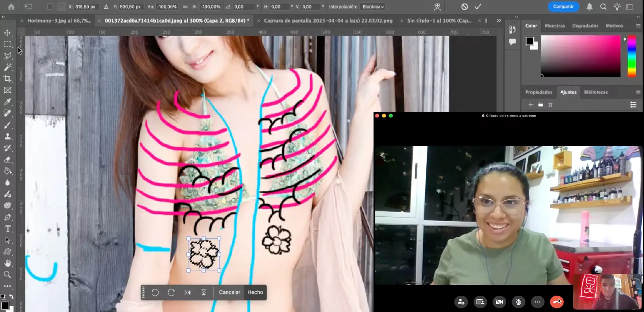644x312 pixels.
Task: Rotate counterclockwise using context bar icon
Action: (x=155, y=292)
